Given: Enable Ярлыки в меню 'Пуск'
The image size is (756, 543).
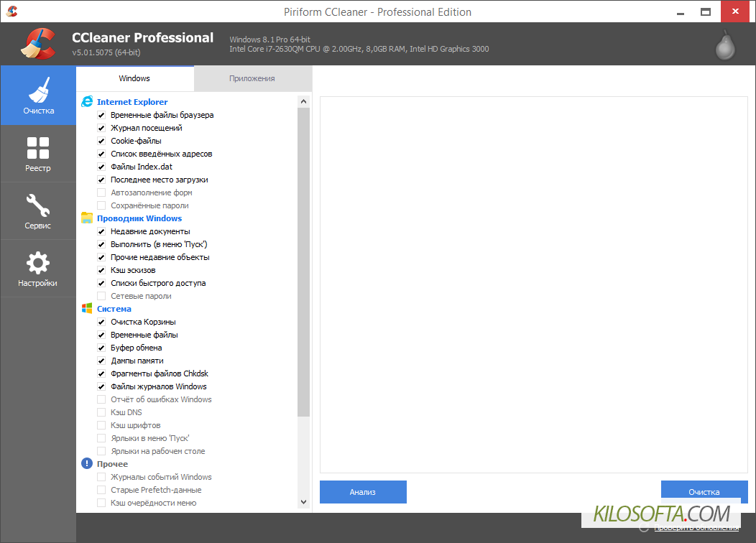Looking at the screenshot, I should [x=101, y=438].
